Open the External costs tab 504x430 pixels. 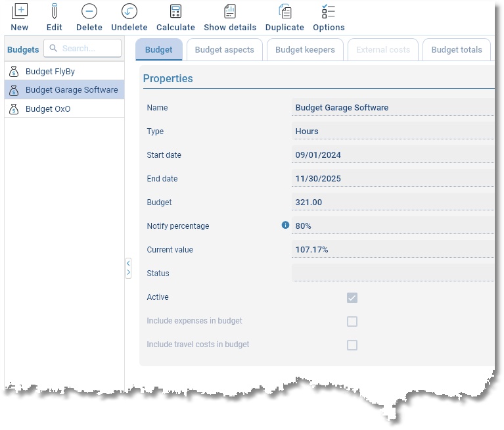(x=383, y=49)
